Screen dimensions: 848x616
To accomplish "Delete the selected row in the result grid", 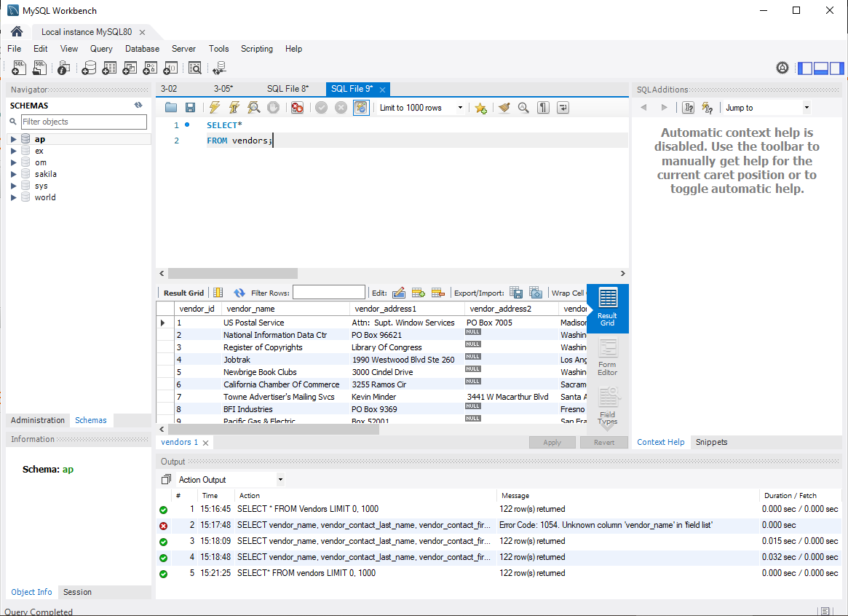I will pos(437,292).
